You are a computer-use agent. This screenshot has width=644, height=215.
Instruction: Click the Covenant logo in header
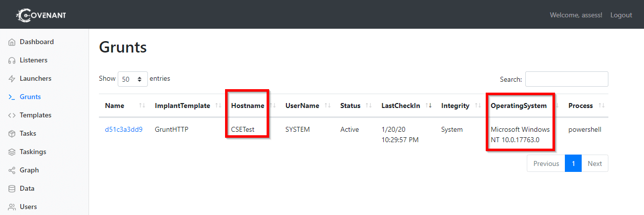(x=41, y=15)
